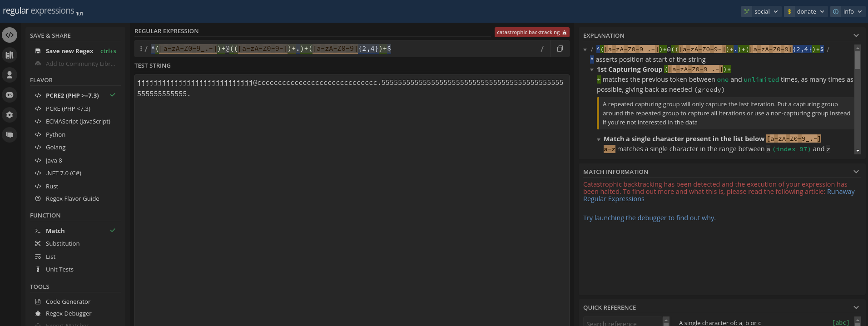The height and width of the screenshot is (326, 868).
Task: Collapse the Explanation panel
Action: pyautogui.click(x=856, y=35)
